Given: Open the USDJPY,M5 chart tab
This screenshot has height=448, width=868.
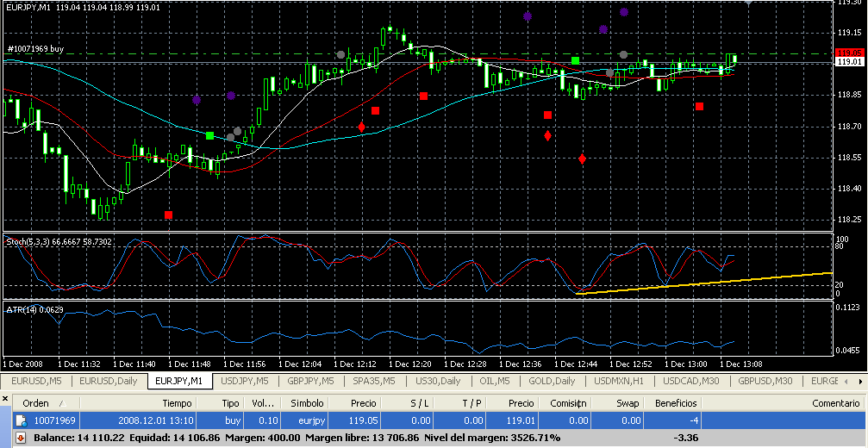Looking at the screenshot, I should [x=245, y=381].
